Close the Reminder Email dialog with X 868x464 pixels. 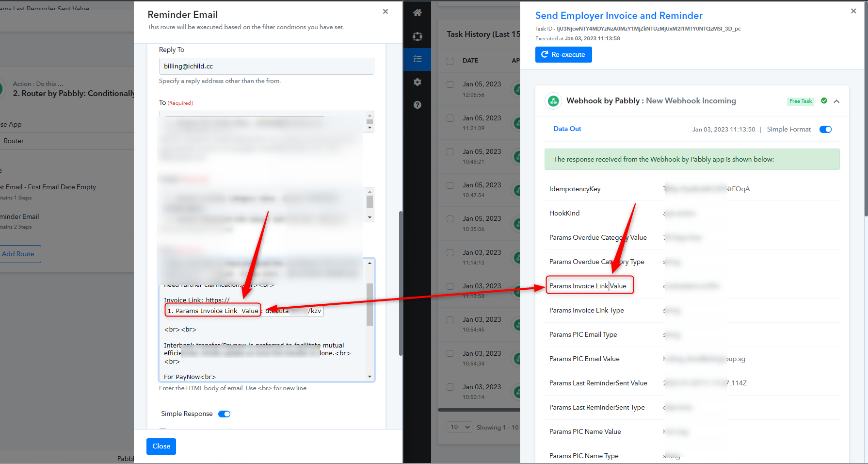(x=386, y=11)
